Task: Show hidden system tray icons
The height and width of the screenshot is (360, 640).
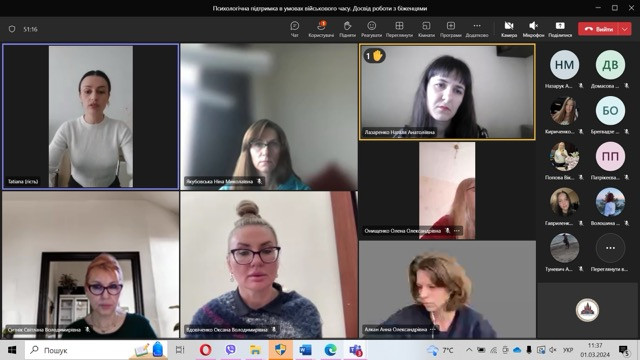Action: coord(469,350)
